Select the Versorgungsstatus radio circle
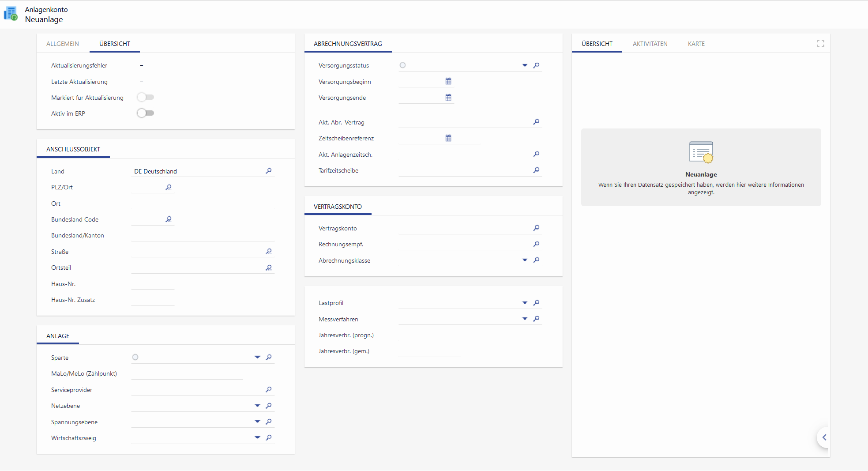The width and height of the screenshot is (868, 471). (402, 65)
